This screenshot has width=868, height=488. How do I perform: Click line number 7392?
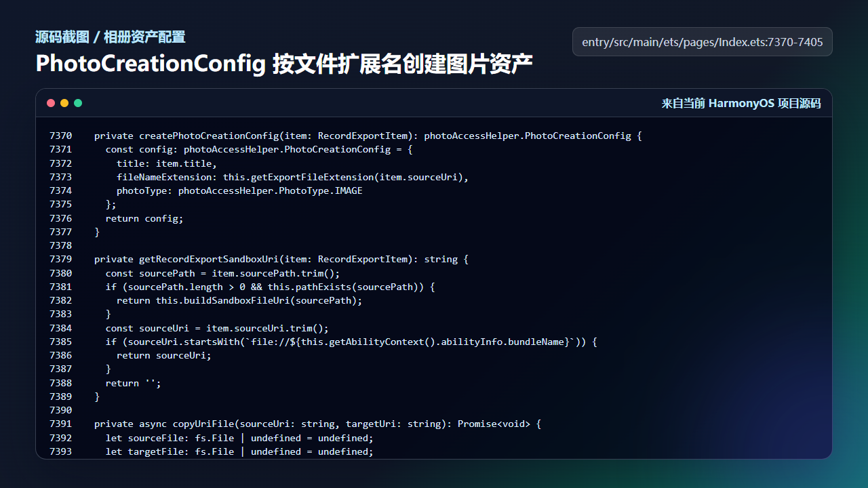pyautogui.click(x=60, y=438)
